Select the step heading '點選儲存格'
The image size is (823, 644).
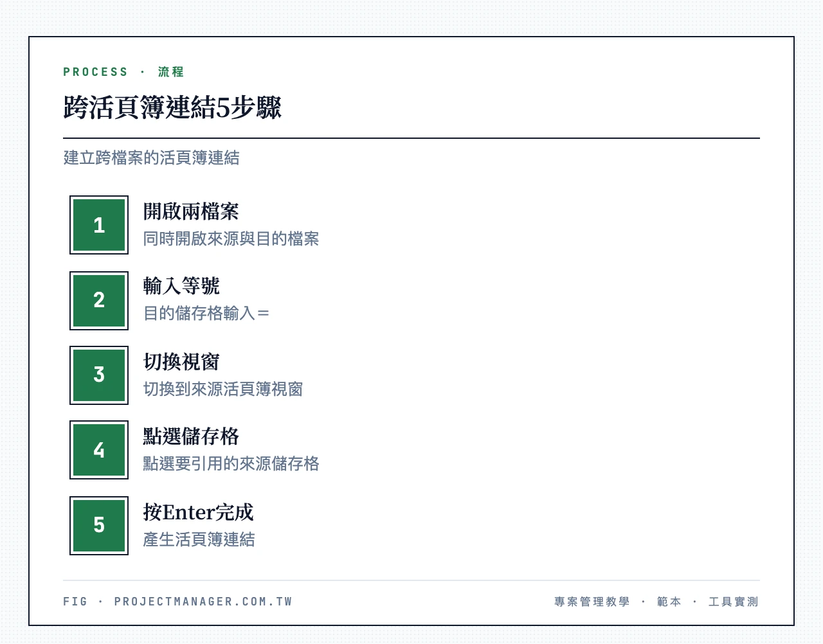(191, 436)
